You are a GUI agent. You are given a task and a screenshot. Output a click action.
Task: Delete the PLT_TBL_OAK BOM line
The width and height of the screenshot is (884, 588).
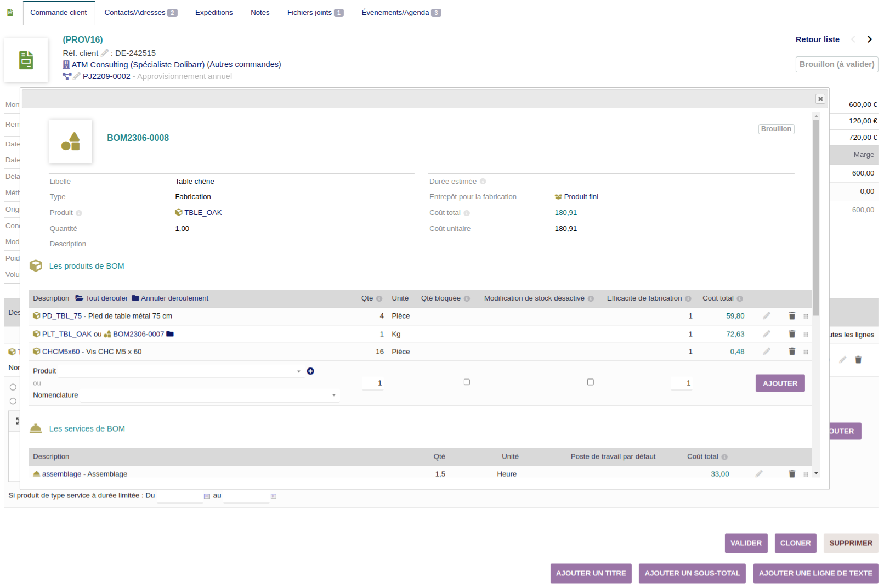792,334
